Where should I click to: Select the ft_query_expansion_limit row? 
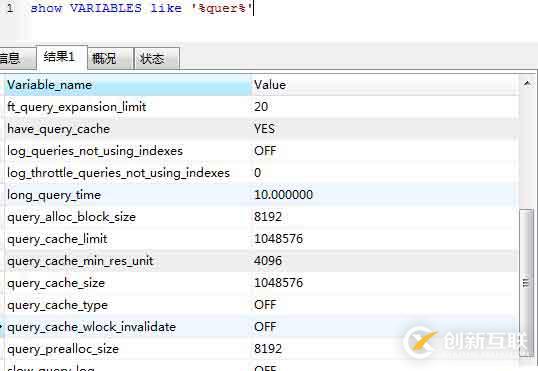pos(261,107)
